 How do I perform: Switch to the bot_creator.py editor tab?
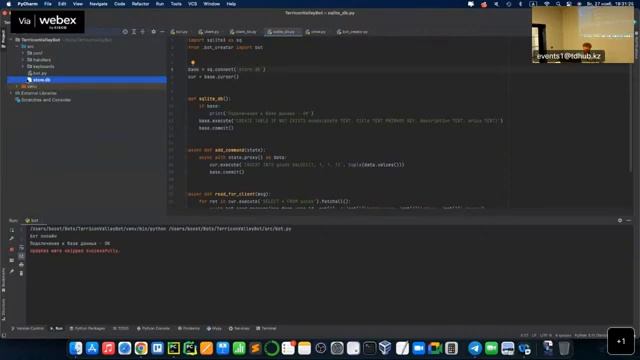pos(352,31)
